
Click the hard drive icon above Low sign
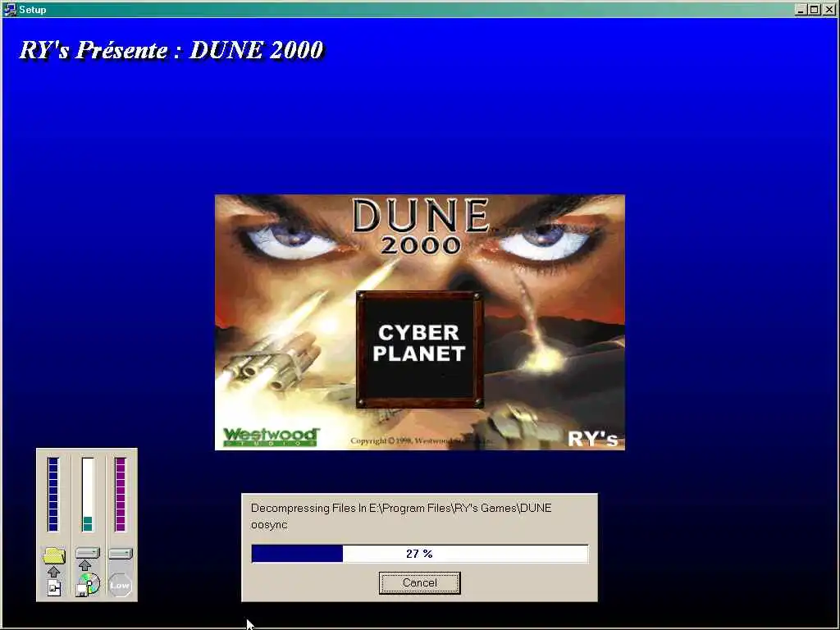tap(121, 554)
